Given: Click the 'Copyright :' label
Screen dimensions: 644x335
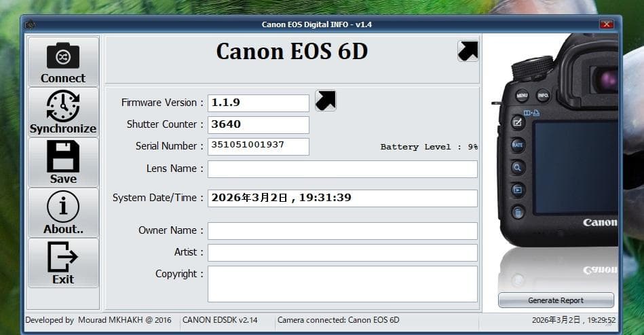Looking at the screenshot, I should [179, 274].
